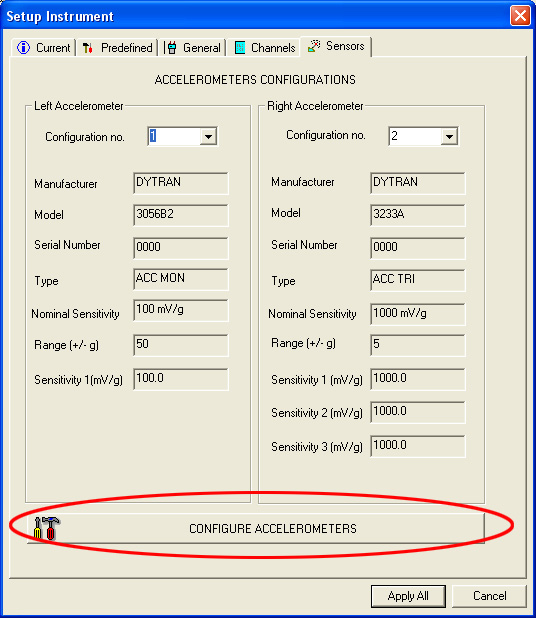Click the CONFIGURE ACCELEROMETERS button

(256, 529)
